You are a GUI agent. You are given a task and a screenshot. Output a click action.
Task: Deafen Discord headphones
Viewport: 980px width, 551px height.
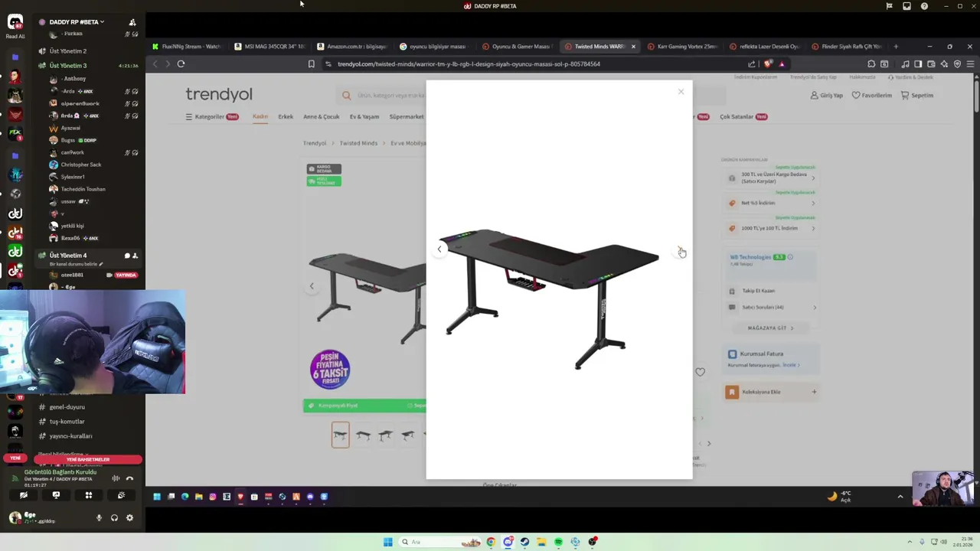[x=114, y=518]
